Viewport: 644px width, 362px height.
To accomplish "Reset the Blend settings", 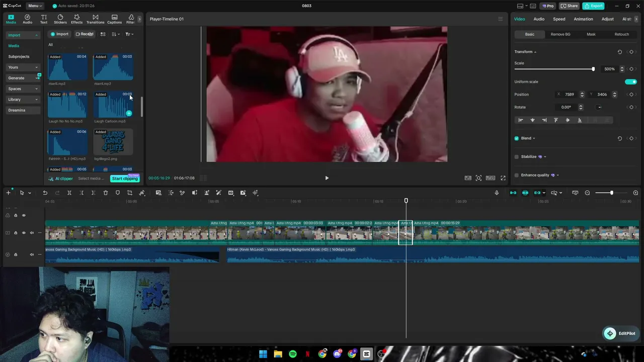I will point(620,138).
